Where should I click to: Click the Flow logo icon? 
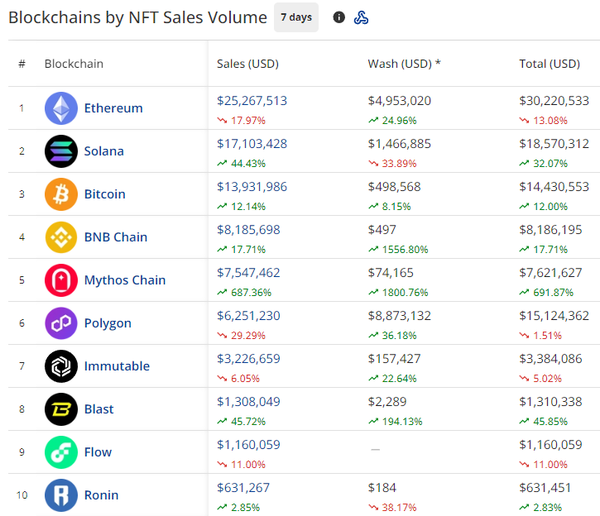click(x=61, y=452)
